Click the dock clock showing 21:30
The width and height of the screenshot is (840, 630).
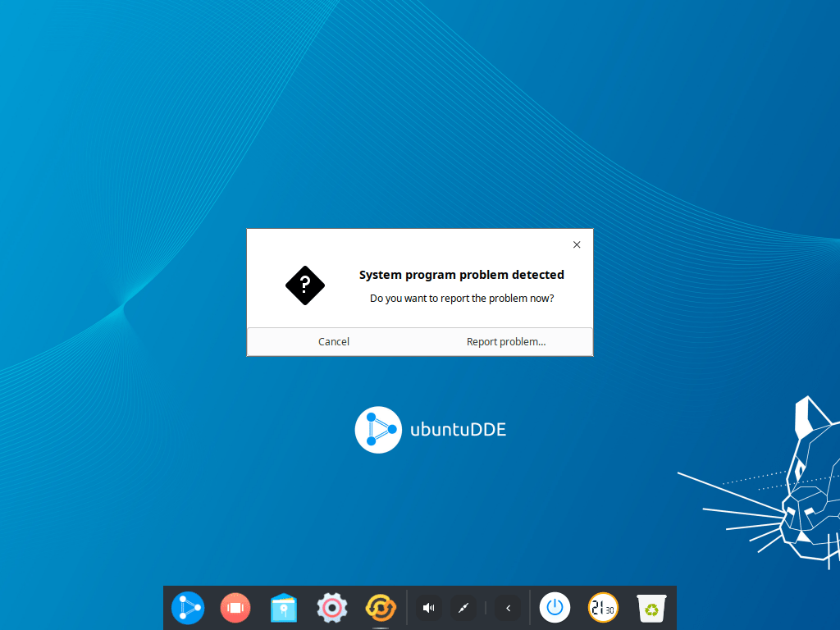603,608
